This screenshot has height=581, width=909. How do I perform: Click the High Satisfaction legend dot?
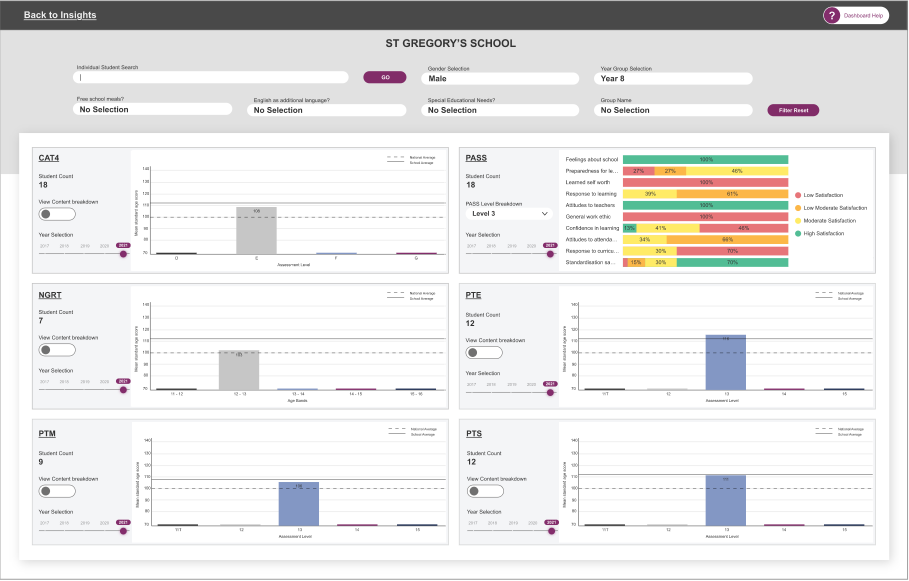[798, 233]
